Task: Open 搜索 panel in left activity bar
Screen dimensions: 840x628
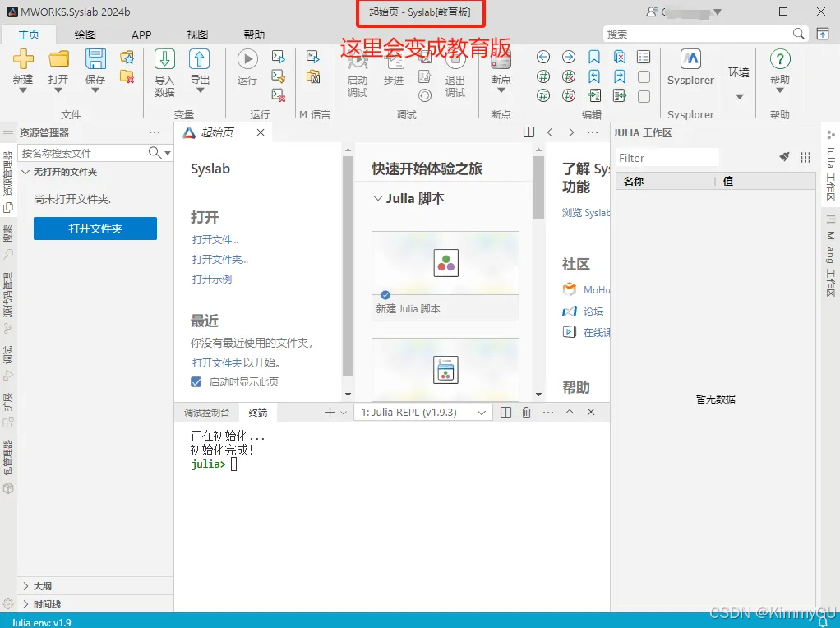Action: [8, 242]
